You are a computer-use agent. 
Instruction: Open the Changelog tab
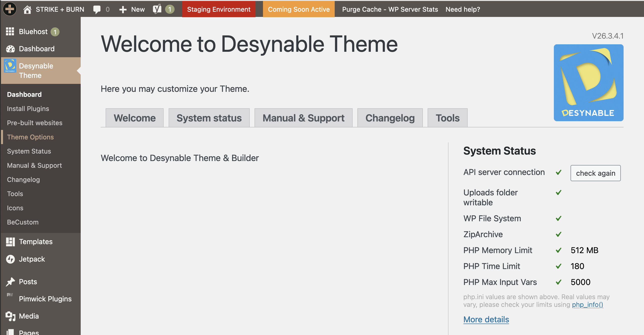(x=390, y=118)
